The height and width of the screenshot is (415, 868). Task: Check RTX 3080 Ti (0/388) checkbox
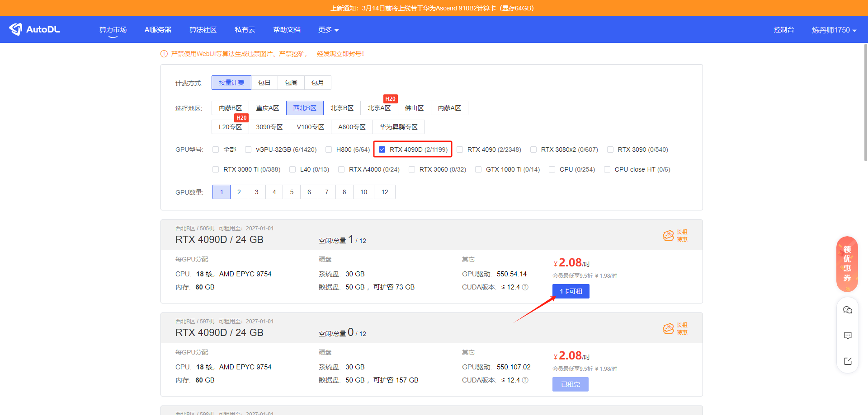(216, 169)
